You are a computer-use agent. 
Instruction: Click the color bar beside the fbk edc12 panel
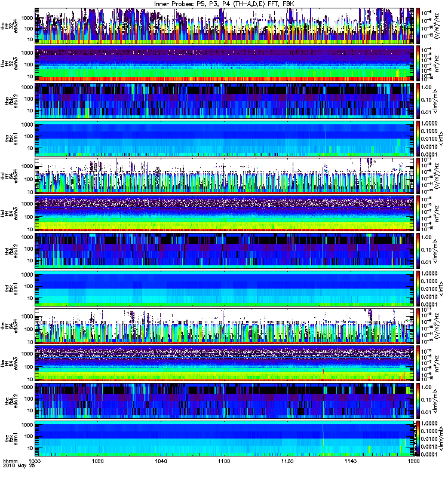418,401
